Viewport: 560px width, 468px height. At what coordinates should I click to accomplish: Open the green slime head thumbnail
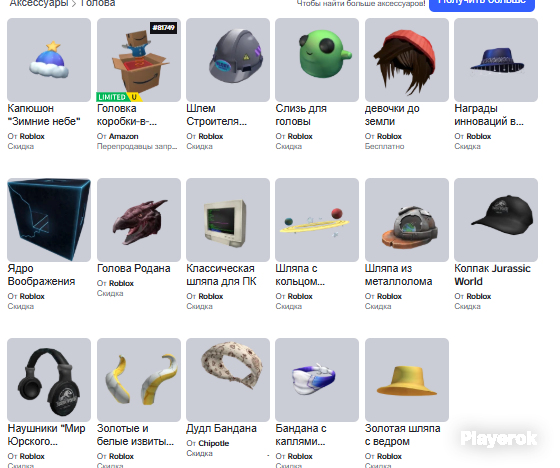317,60
